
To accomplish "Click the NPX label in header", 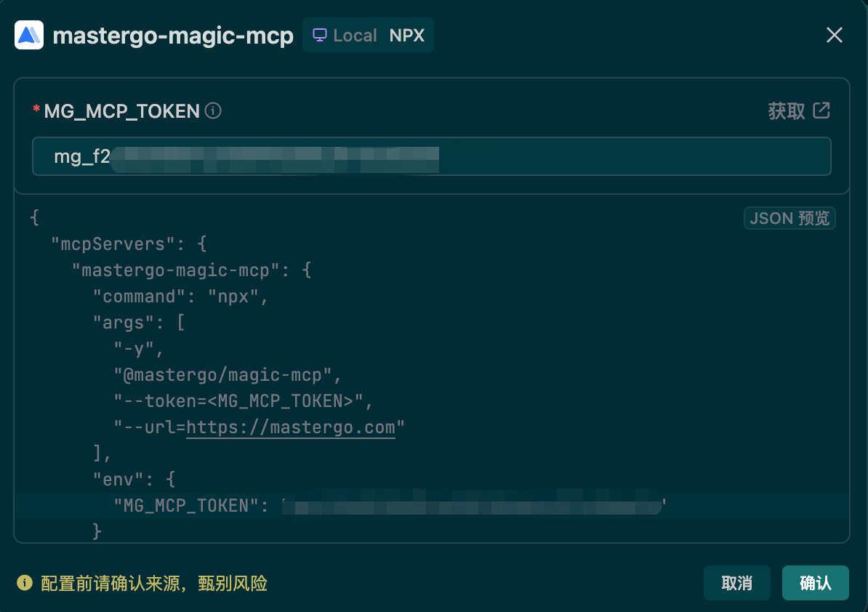I will (x=407, y=35).
